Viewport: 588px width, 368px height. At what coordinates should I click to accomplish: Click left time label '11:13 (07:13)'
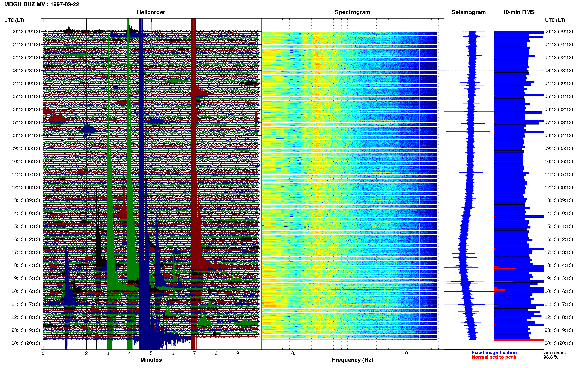click(26, 174)
